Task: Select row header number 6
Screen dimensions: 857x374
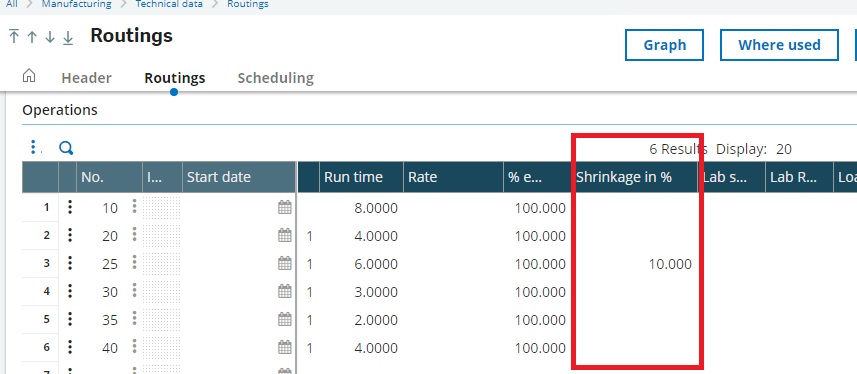Action: tap(39, 347)
